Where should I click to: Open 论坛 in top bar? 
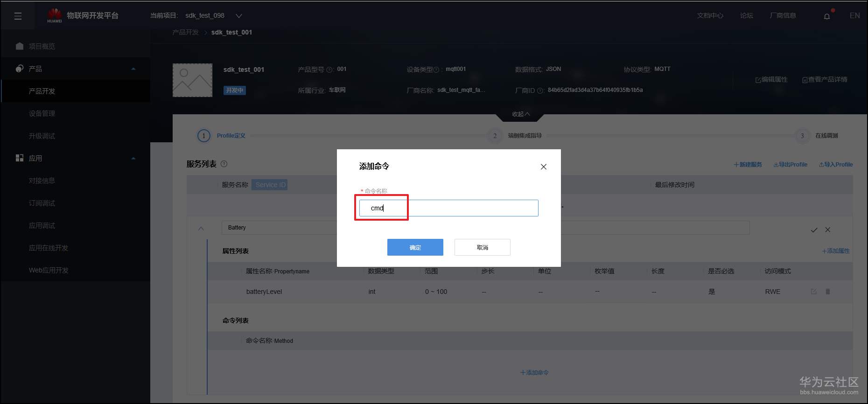(x=747, y=16)
